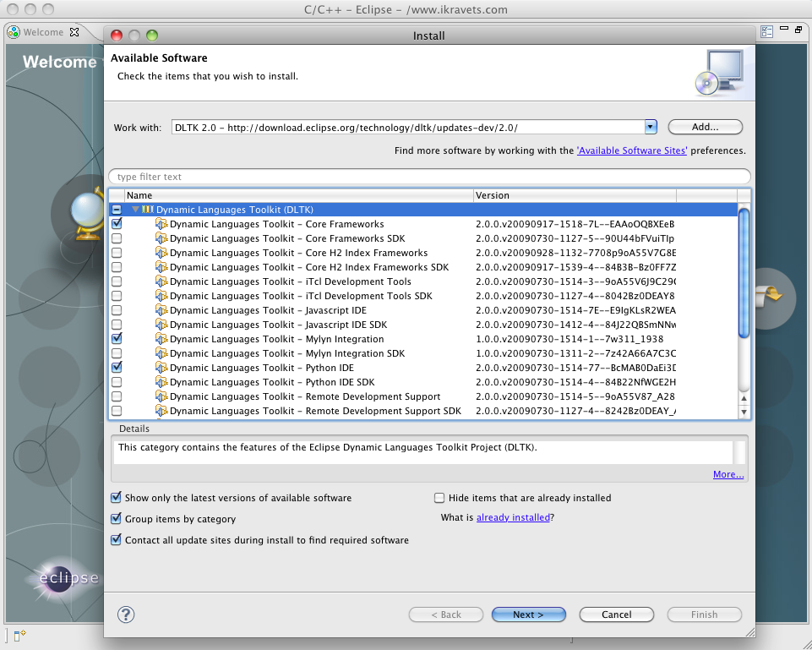Screen dimensions: 812x650
Task: Toggle the DLTK category checkbox
Action: [117, 210]
